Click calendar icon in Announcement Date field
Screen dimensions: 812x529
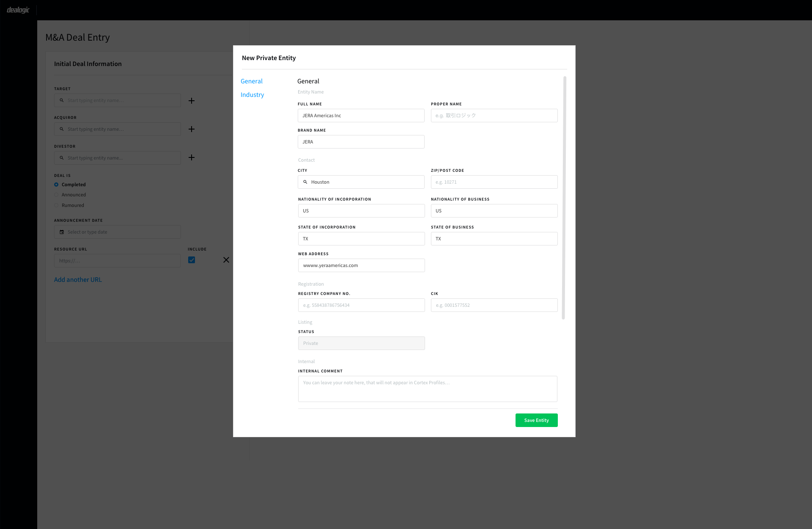tap(62, 232)
